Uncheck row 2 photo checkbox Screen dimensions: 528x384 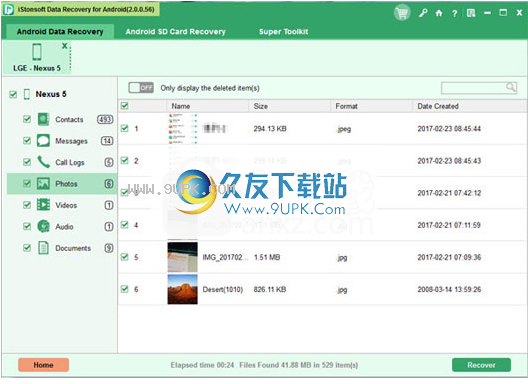(125, 160)
